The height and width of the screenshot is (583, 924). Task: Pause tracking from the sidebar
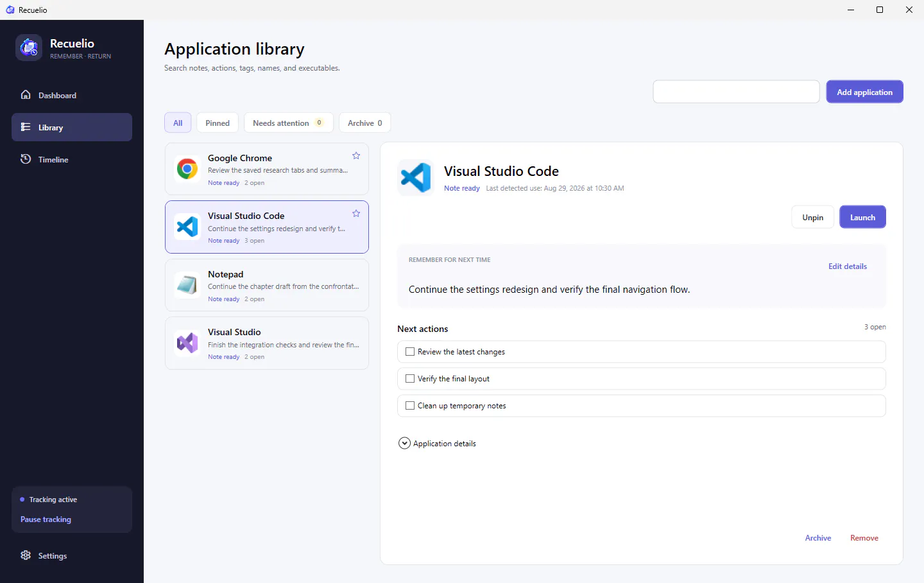[x=46, y=519]
